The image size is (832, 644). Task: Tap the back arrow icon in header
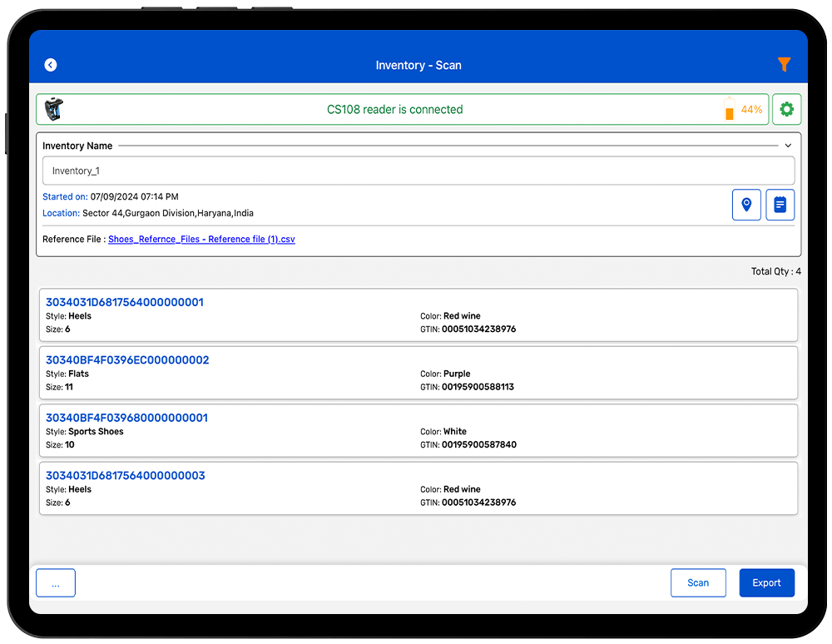tap(51, 65)
